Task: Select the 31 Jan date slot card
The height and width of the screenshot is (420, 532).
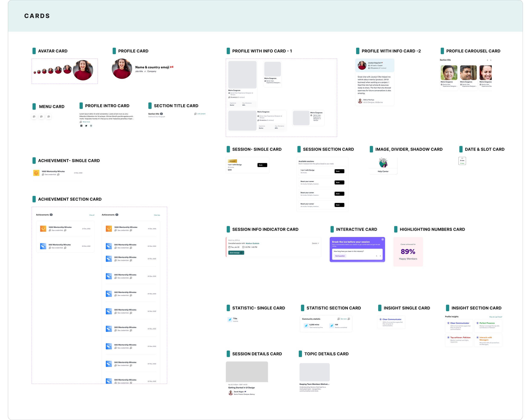Action: 462,161
